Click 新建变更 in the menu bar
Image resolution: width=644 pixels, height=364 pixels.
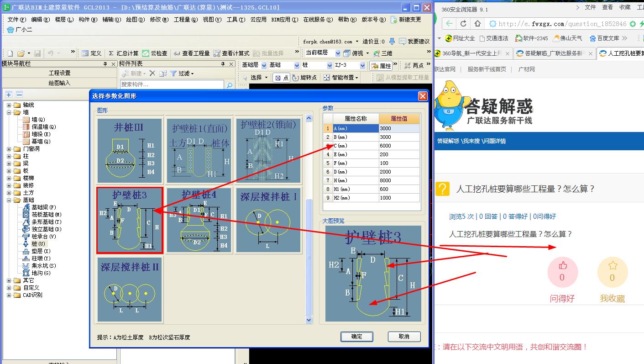tap(406, 20)
